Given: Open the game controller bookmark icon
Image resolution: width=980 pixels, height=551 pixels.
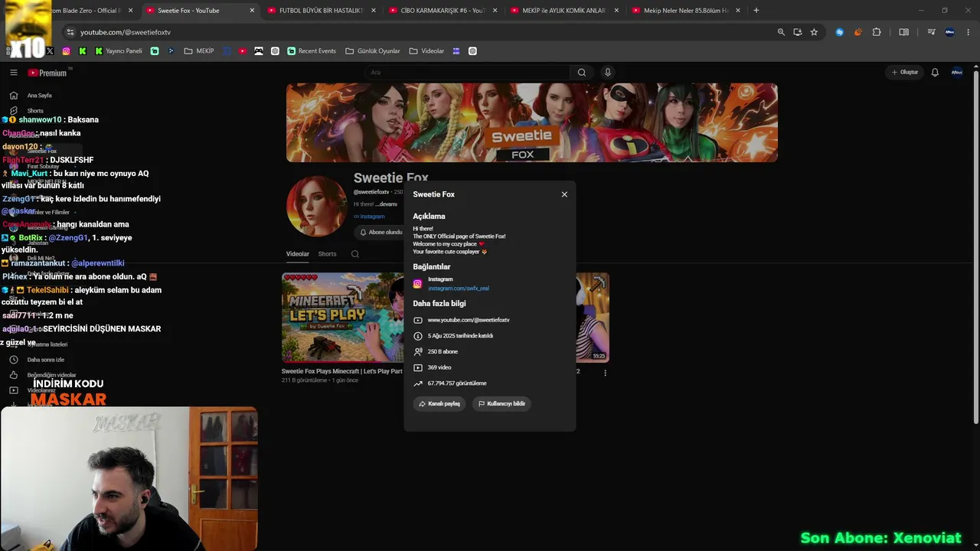Looking at the screenshot, I should click(259, 51).
